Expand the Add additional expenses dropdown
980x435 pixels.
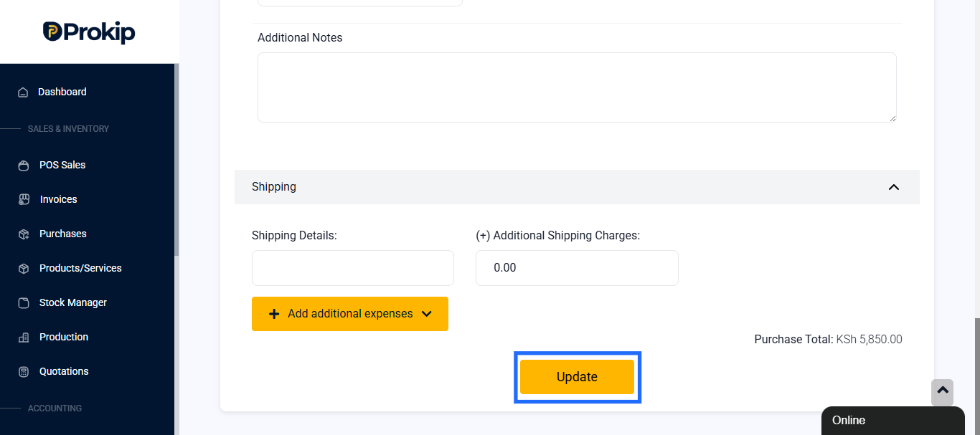pos(350,314)
